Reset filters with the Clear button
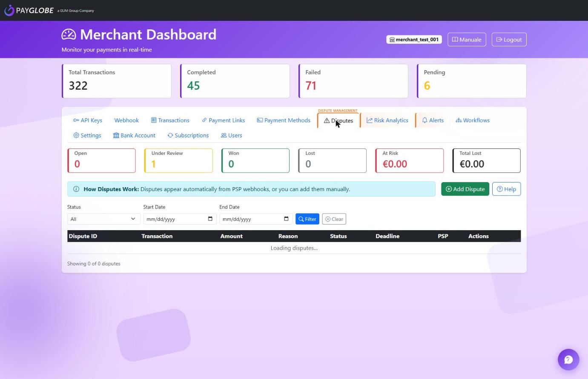The width and height of the screenshot is (588, 379). coord(334,219)
